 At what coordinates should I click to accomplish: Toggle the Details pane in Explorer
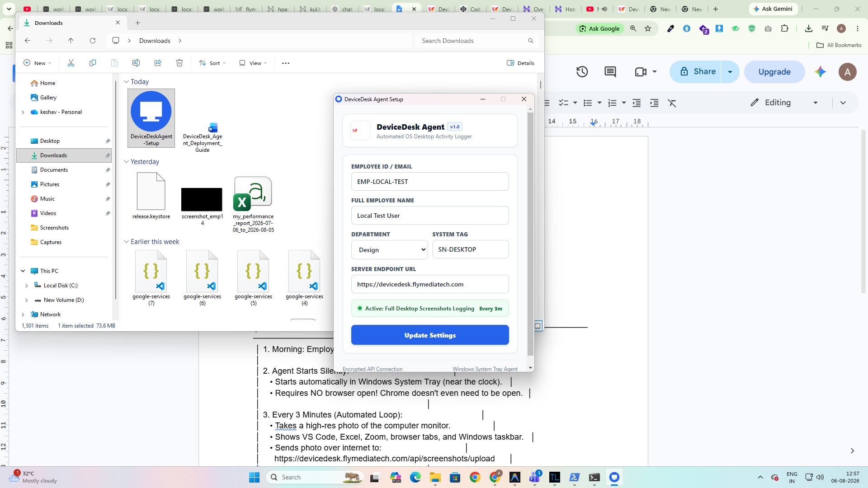click(520, 63)
